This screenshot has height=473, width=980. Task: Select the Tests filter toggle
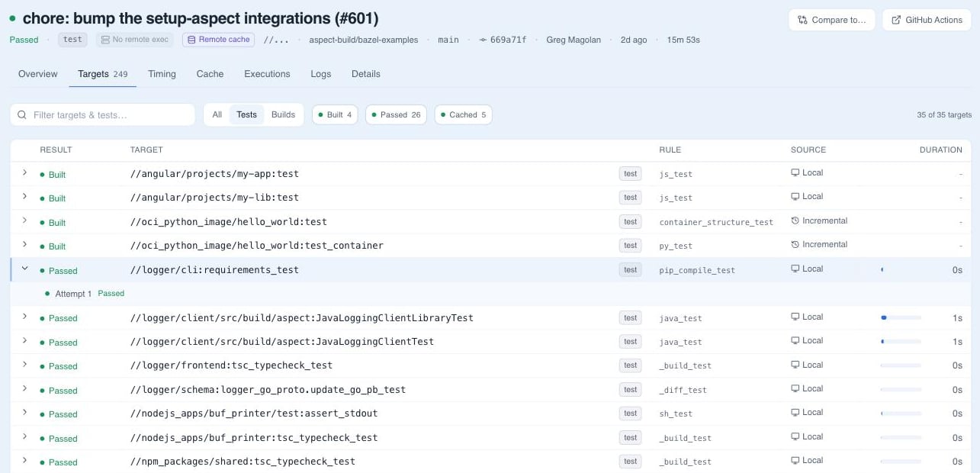tap(246, 114)
